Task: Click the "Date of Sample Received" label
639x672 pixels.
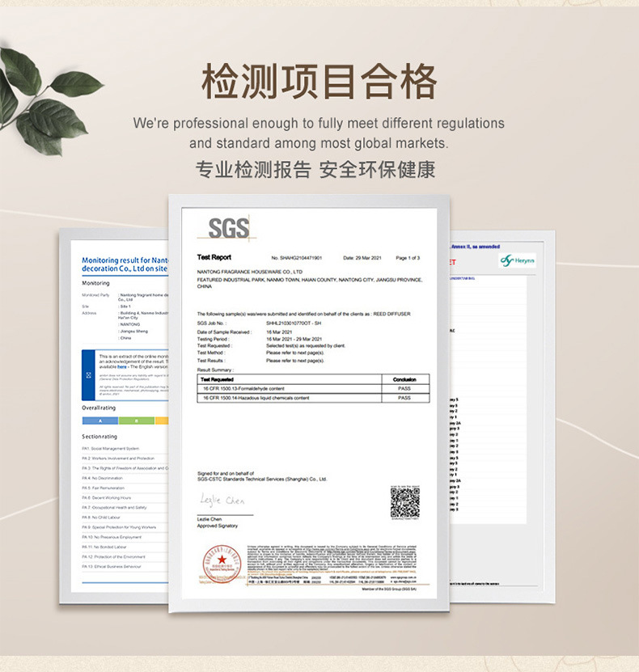Action: tap(224, 332)
